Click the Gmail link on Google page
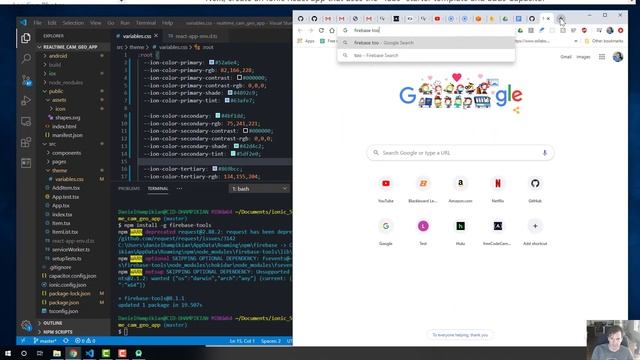This screenshot has width=640, height=360. 566,57
